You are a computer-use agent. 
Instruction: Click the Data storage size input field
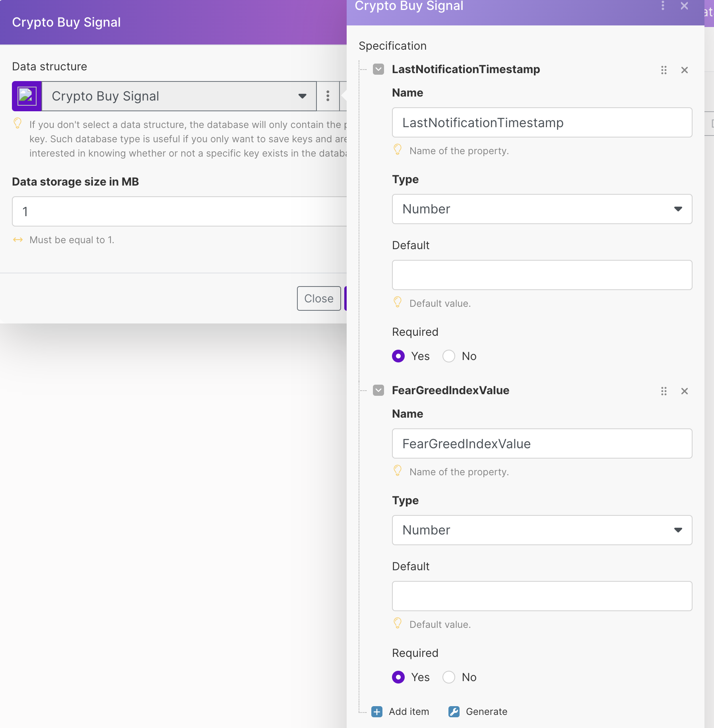(x=180, y=211)
